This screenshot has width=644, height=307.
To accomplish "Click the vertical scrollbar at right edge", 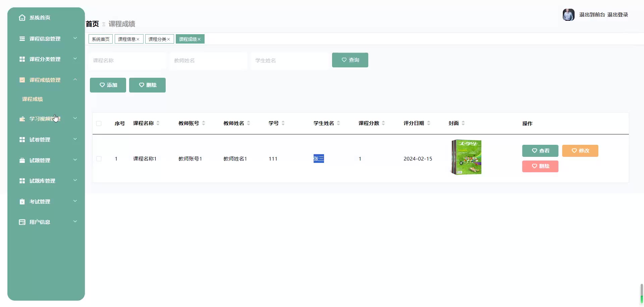I will coord(642,294).
